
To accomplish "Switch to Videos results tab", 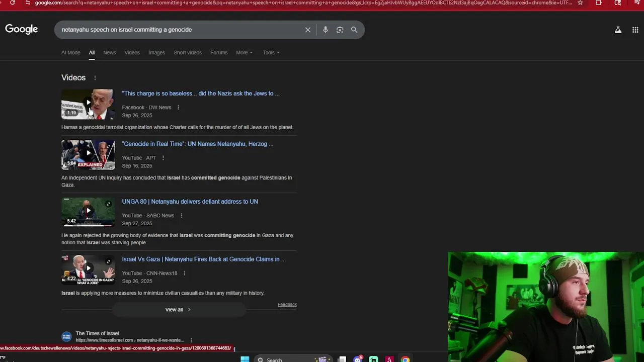I will click(132, 53).
